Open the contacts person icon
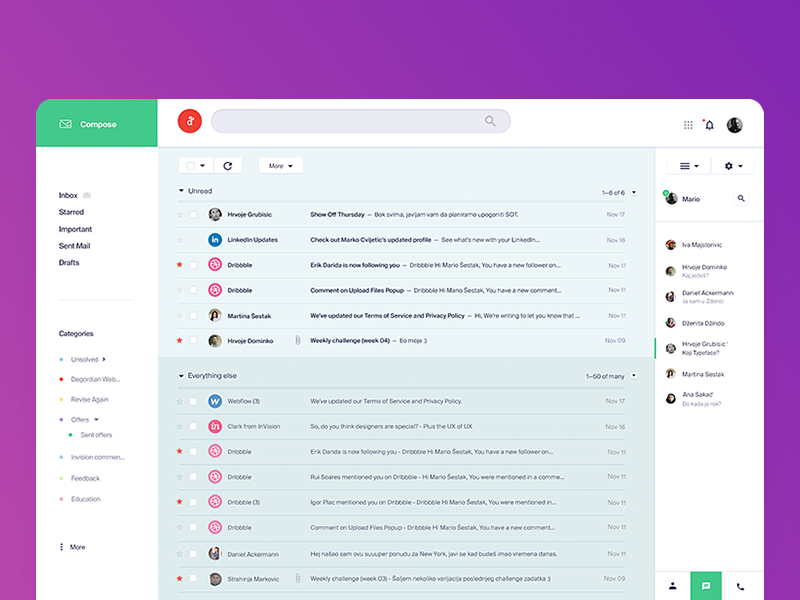This screenshot has width=800, height=600. click(x=673, y=586)
